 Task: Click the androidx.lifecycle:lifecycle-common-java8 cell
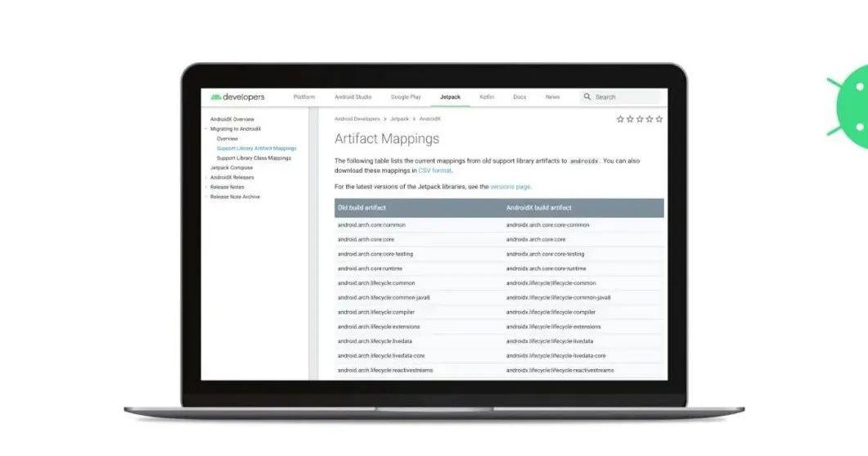point(559,297)
